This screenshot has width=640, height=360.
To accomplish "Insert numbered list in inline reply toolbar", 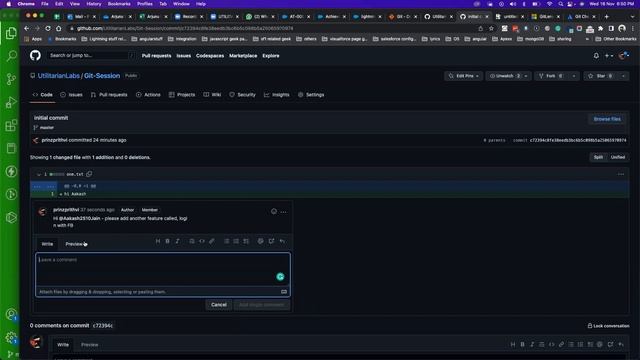I will 236,241.
